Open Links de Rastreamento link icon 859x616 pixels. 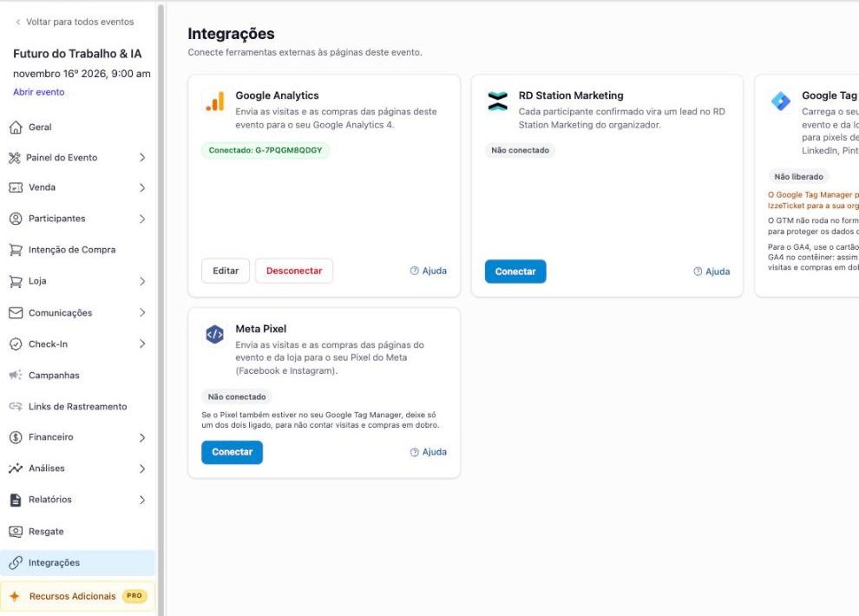click(x=16, y=406)
